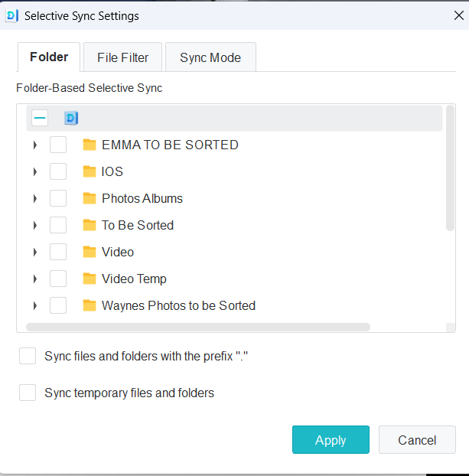Screen dimensions: 469x476
Task: Enable syncing files with the "." prefix
Action: click(x=28, y=356)
